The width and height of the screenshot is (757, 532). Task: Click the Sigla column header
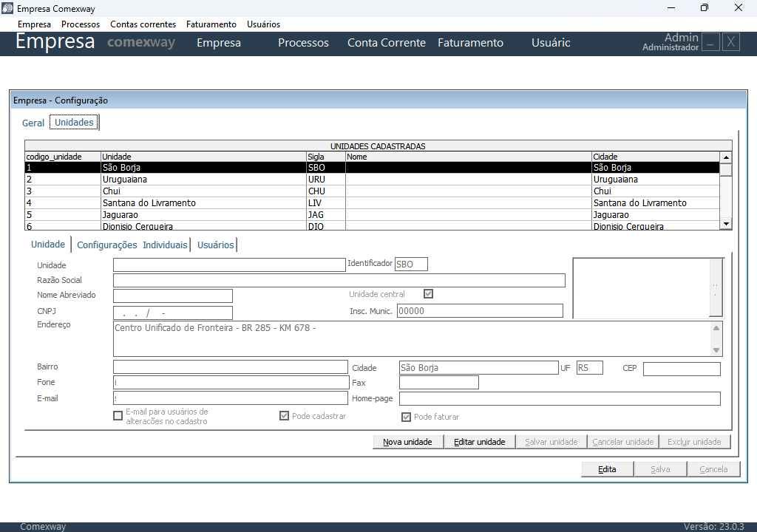[x=326, y=157]
